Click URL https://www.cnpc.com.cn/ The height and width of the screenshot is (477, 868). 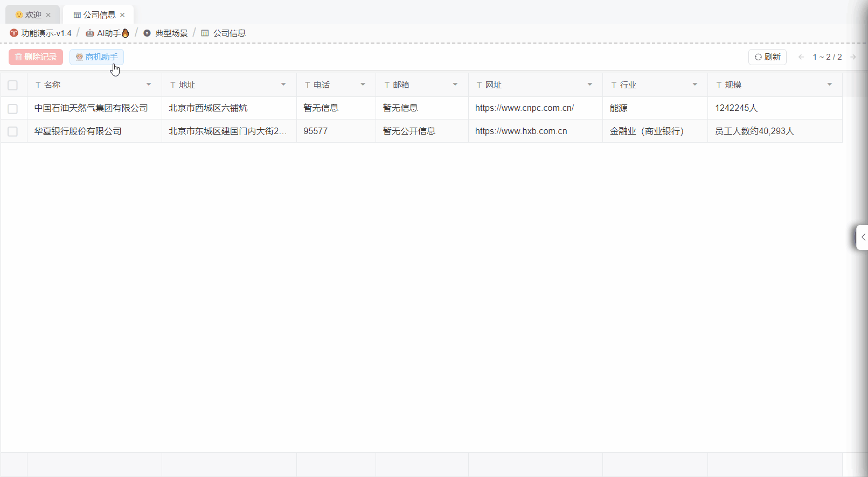tap(524, 108)
